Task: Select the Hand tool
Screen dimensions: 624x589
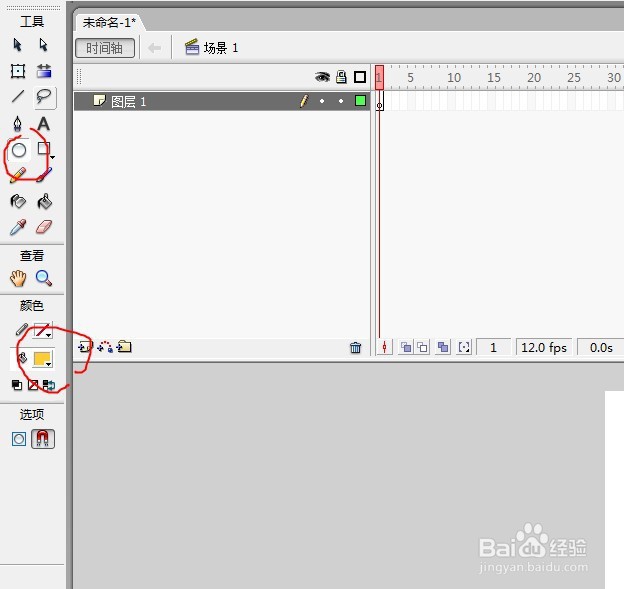Action: click(18, 278)
